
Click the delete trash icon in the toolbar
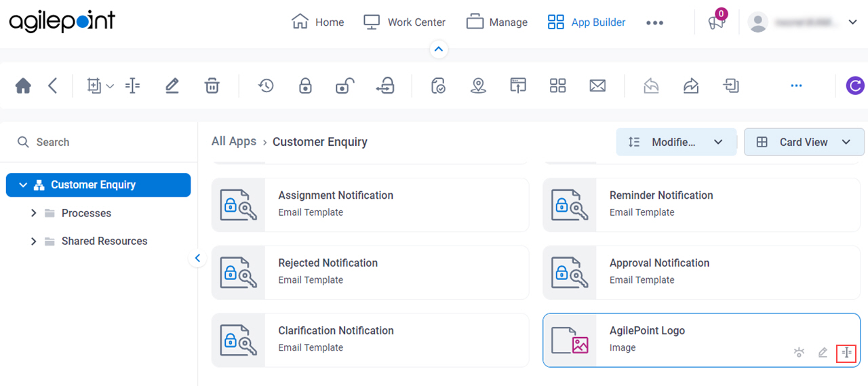pos(212,85)
